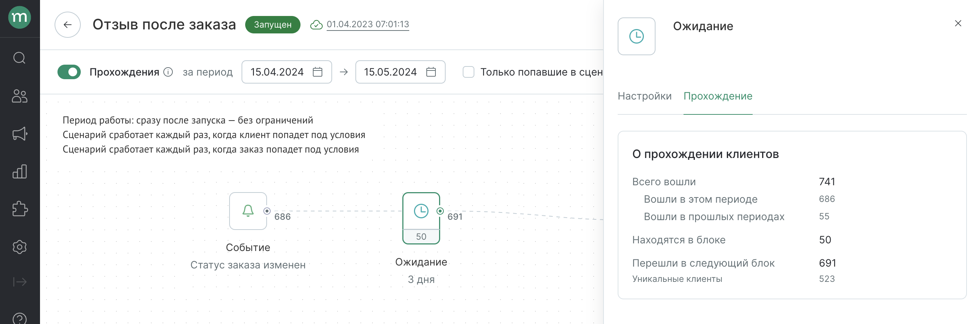The image size is (980, 324).
Task: Click the '686' count after the Событие block
Action: coord(282,216)
